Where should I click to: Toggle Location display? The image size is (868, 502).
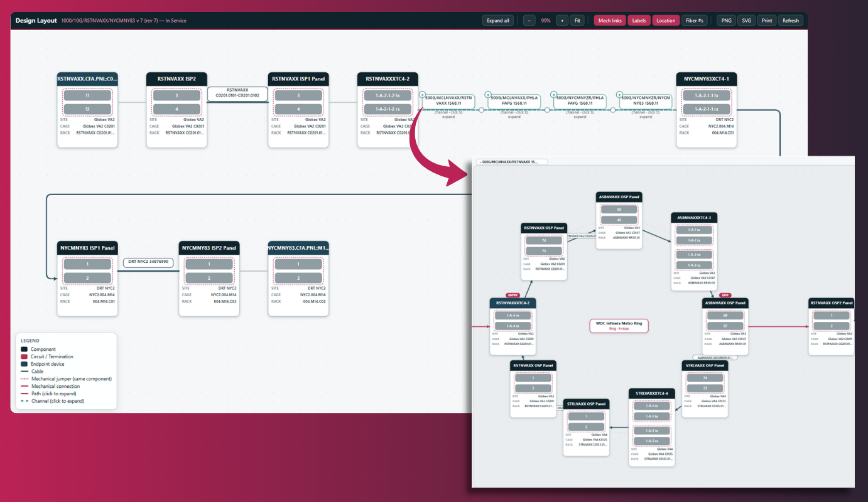(x=666, y=21)
